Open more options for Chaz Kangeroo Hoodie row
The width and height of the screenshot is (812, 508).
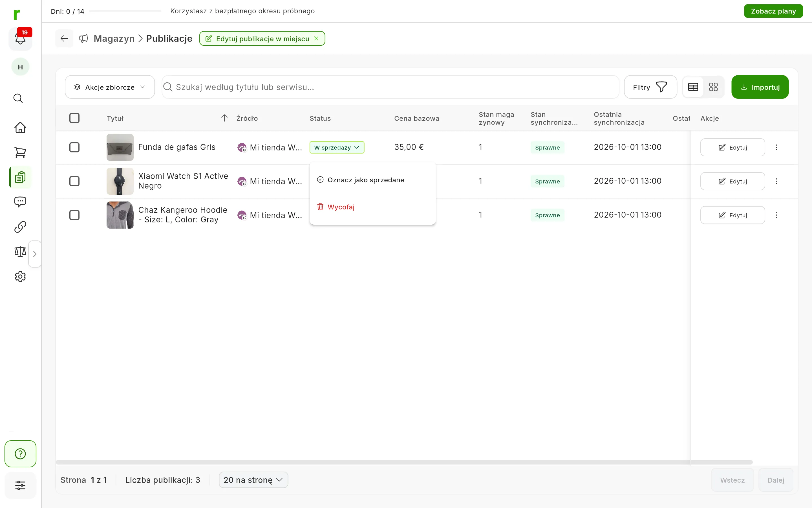coord(776,215)
